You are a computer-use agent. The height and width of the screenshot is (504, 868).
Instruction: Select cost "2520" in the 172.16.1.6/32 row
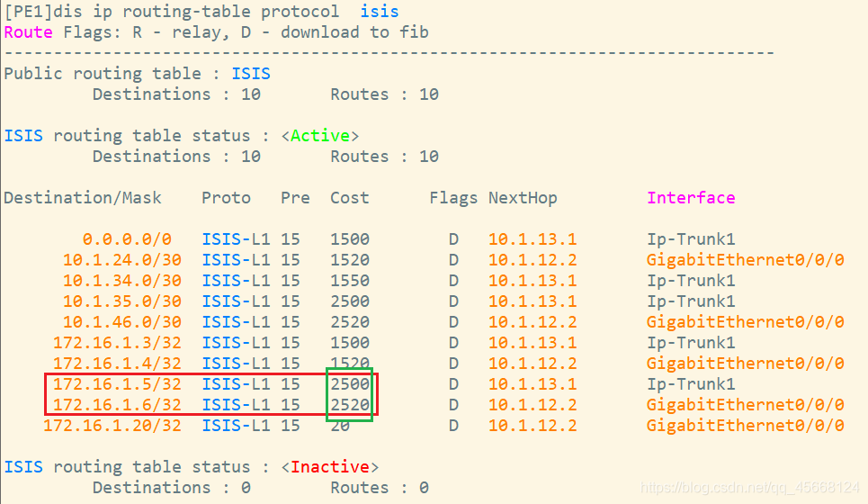(350, 405)
